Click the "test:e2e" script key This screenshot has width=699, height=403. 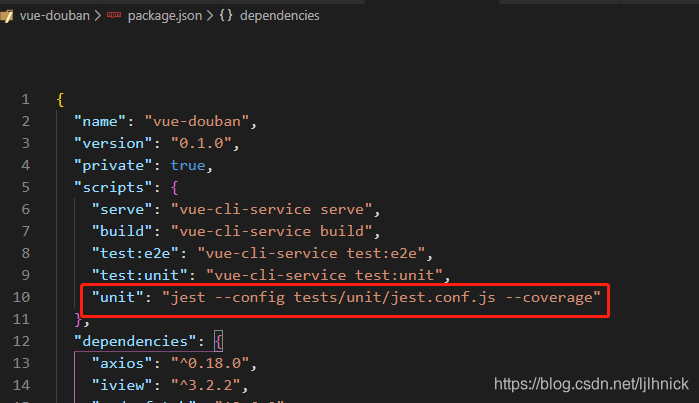(135, 253)
